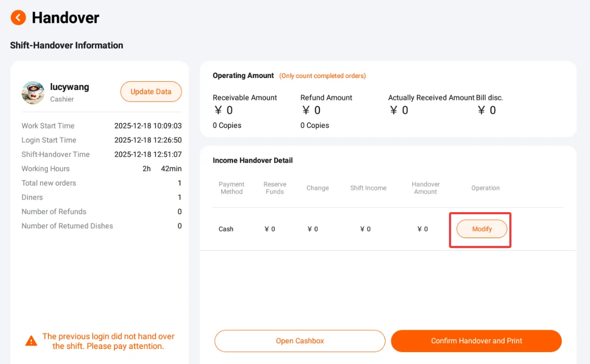The width and height of the screenshot is (590, 364).
Task: Click the Update Data button
Action: pos(151,92)
